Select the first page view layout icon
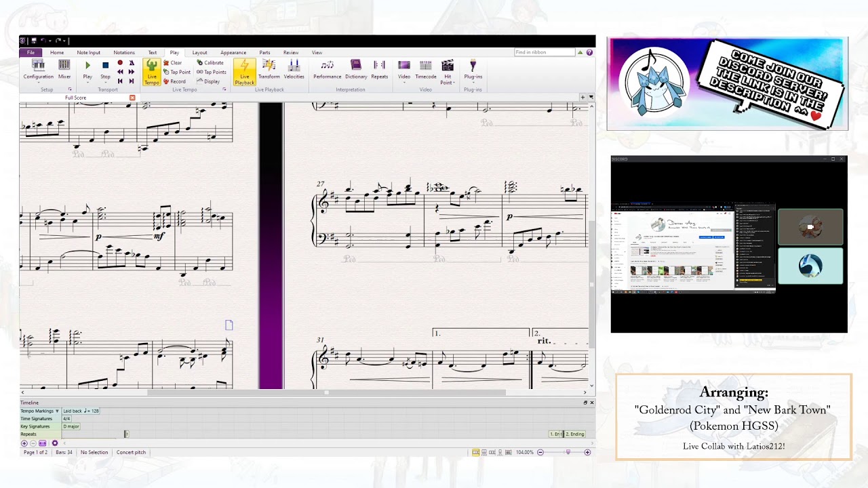The height and width of the screenshot is (488, 868). pyautogui.click(x=475, y=452)
